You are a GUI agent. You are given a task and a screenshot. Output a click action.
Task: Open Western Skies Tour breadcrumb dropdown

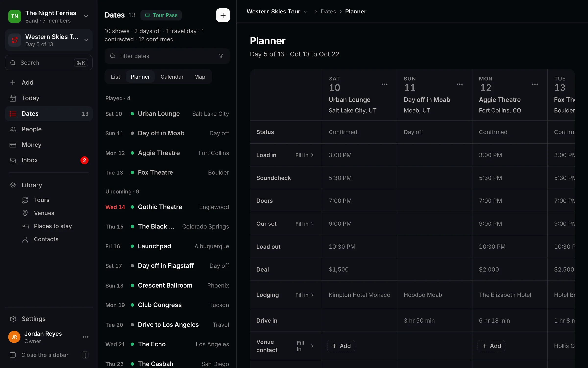click(277, 12)
